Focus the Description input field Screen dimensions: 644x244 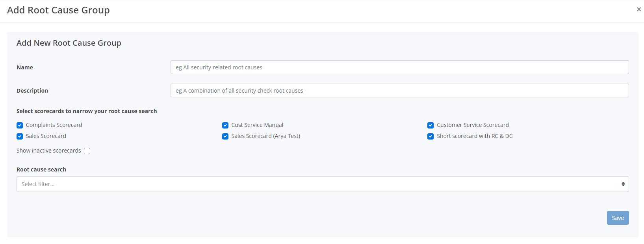[399, 91]
